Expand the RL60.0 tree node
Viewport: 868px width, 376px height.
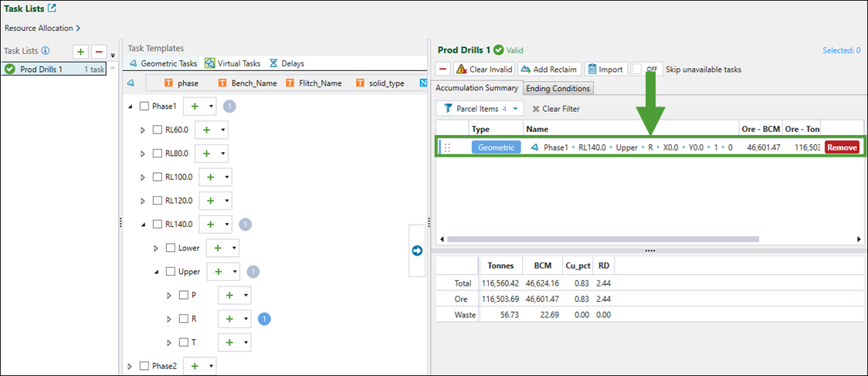(143, 130)
